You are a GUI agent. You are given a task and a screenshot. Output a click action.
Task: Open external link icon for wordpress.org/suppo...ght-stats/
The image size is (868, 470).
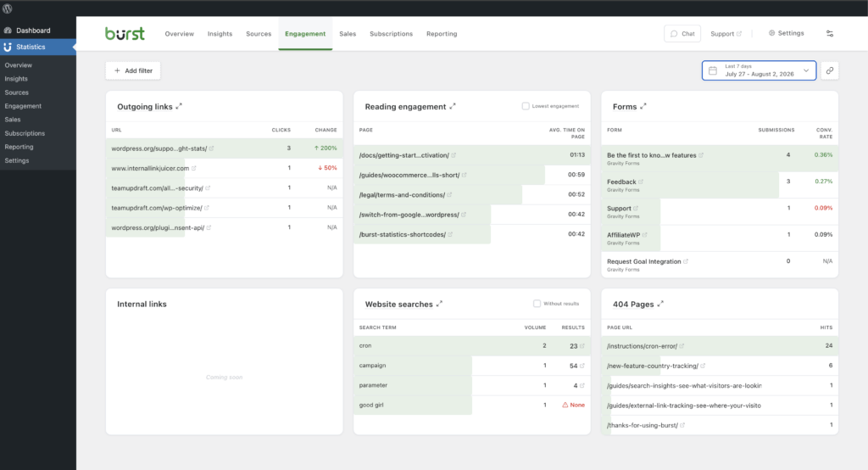211,148
